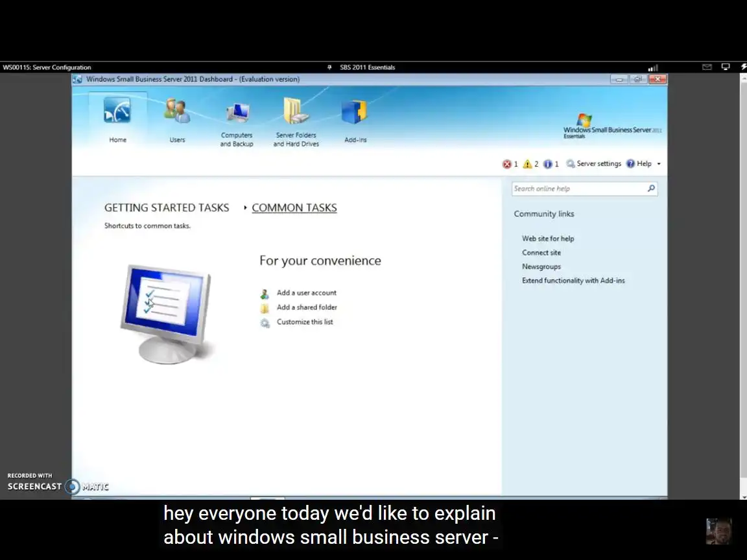The image size is (747, 560).
Task: Close the Dashboard window
Action: [658, 79]
